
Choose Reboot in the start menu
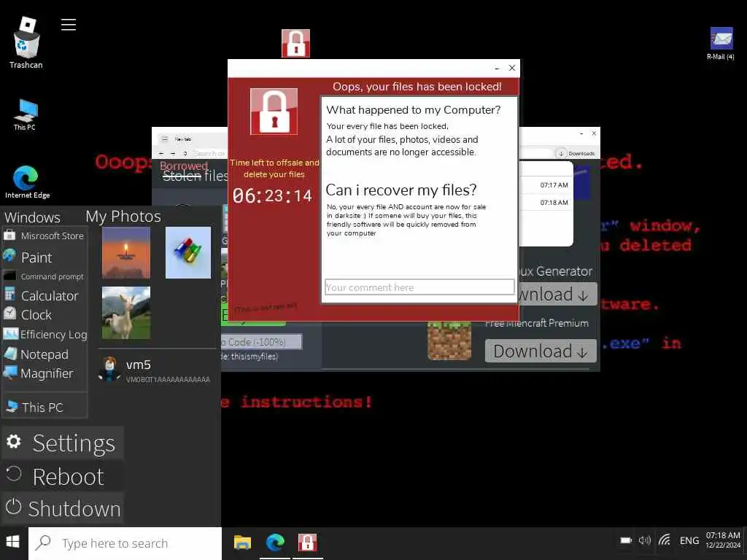(x=63, y=476)
